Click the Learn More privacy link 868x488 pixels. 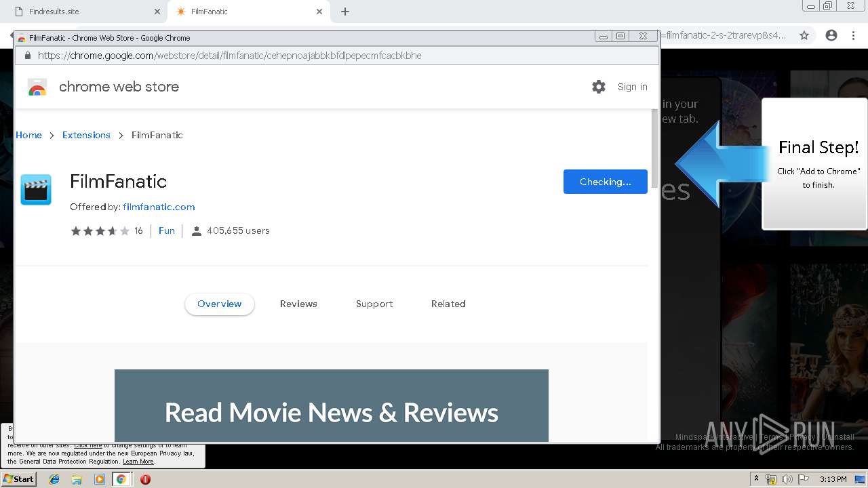pos(138,462)
